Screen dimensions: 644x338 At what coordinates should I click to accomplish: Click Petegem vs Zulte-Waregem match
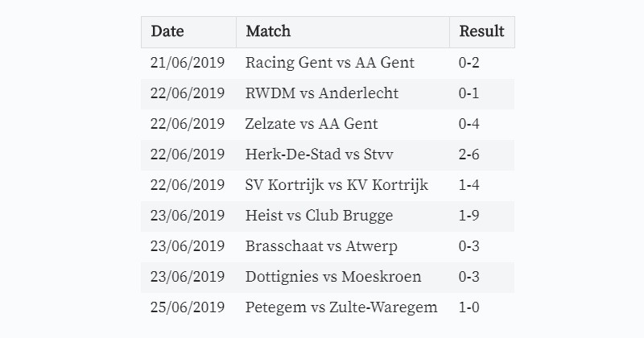341,307
